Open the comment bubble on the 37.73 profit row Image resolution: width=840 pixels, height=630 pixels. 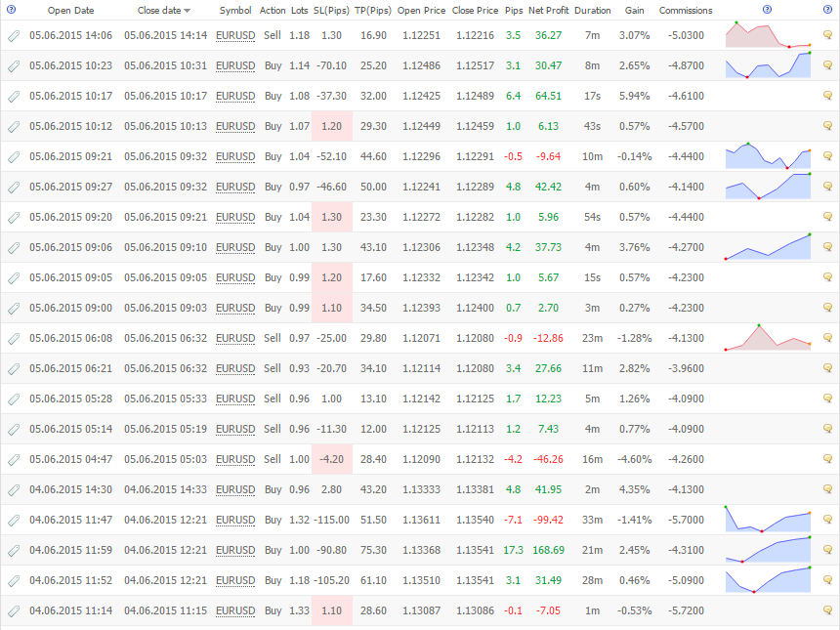(827, 247)
